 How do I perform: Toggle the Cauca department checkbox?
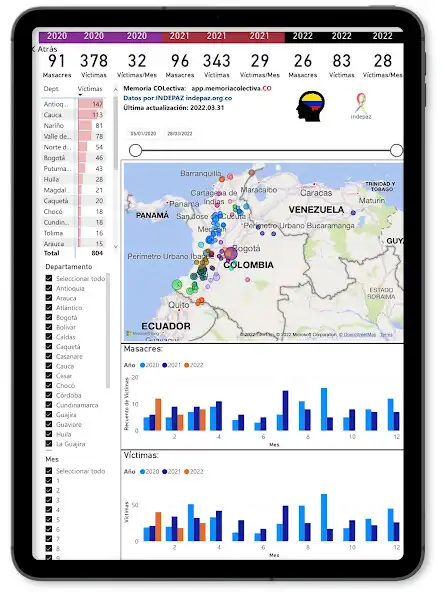49,366
